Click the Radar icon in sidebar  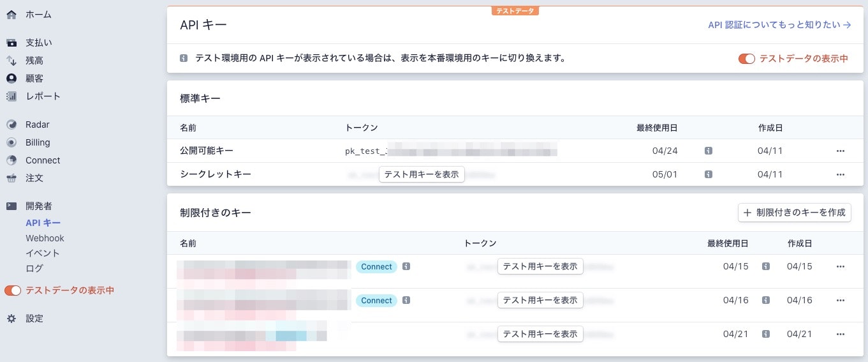click(11, 124)
